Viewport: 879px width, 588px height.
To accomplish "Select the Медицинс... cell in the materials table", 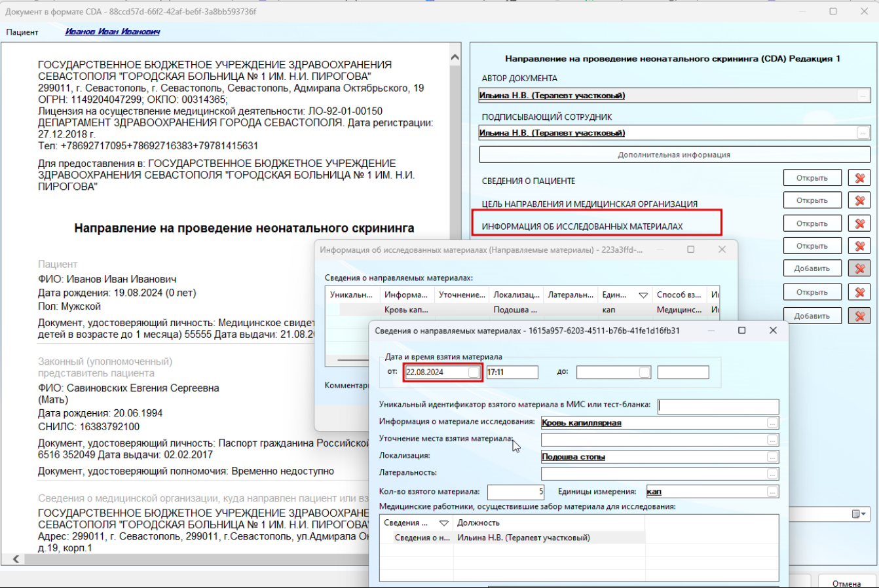I will click(679, 310).
